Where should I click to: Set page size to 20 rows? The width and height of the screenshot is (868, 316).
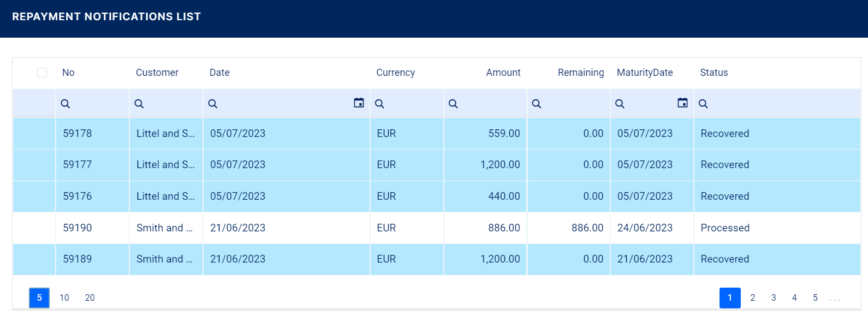coord(90,297)
